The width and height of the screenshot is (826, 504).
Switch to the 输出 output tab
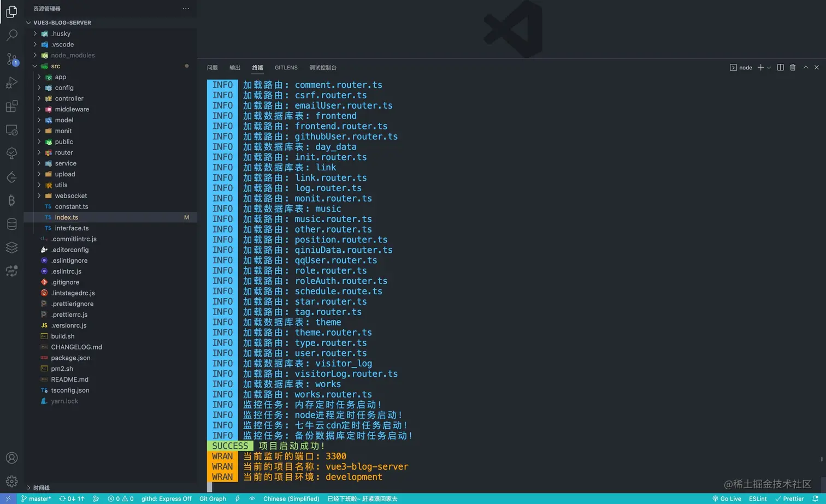pos(235,68)
